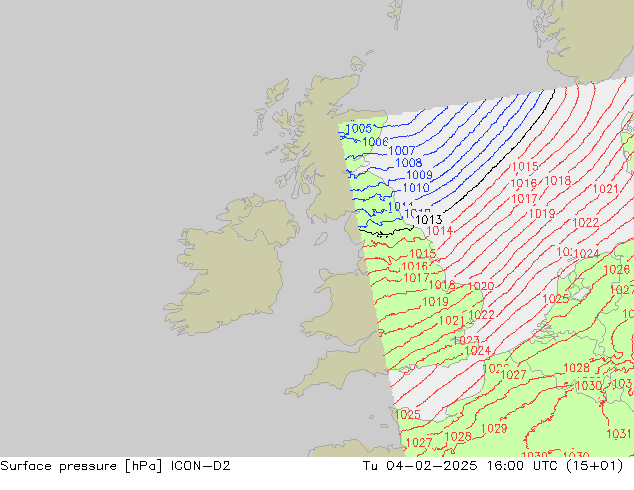Select the blue 1006 pressure label

pos(375,142)
